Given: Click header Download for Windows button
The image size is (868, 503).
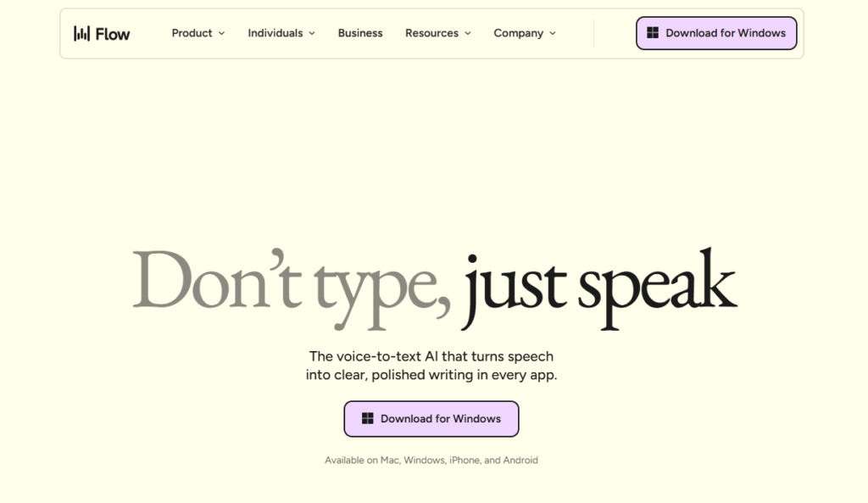Looking at the screenshot, I should 716,33.
